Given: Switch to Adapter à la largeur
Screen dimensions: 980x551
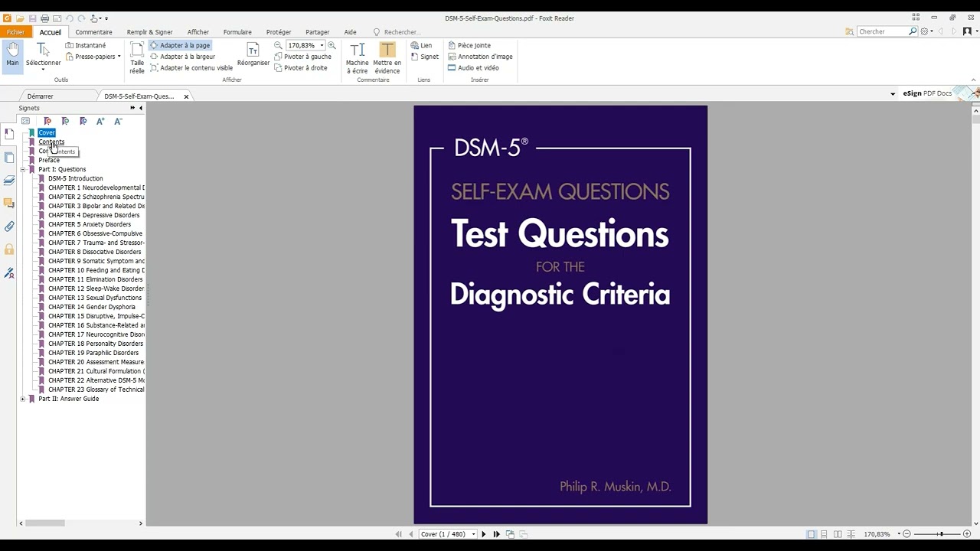Looking at the screenshot, I should tap(182, 57).
